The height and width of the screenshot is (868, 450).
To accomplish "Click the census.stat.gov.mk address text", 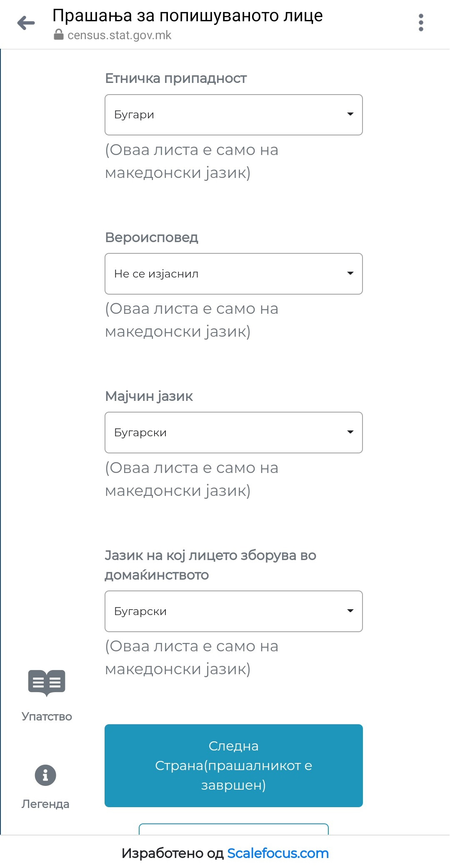I will (x=119, y=35).
